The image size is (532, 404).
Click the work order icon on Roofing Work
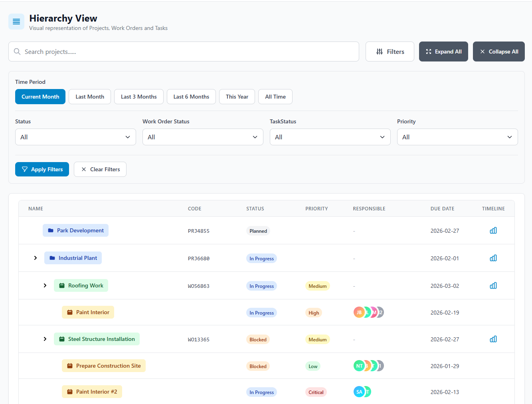[62, 285]
